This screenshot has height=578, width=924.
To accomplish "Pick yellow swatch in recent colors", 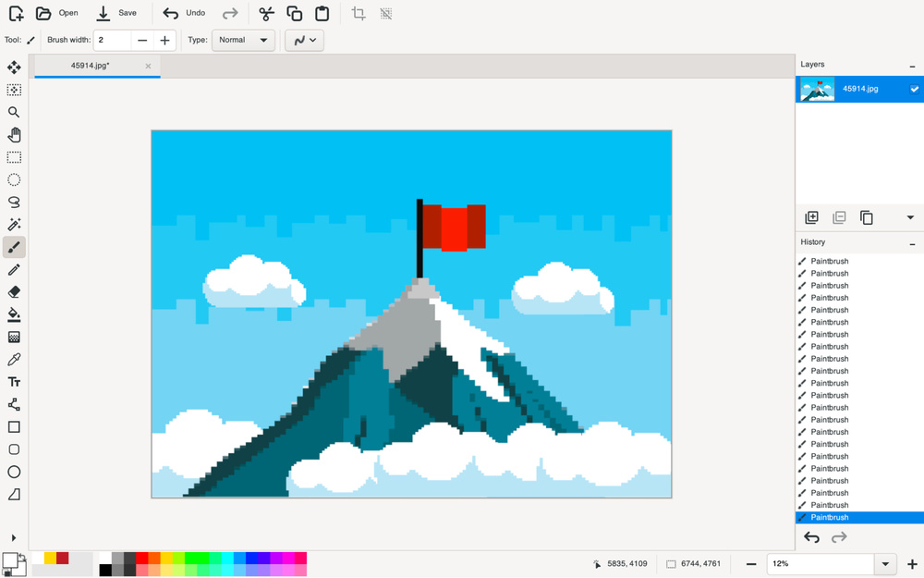I will point(50,558).
